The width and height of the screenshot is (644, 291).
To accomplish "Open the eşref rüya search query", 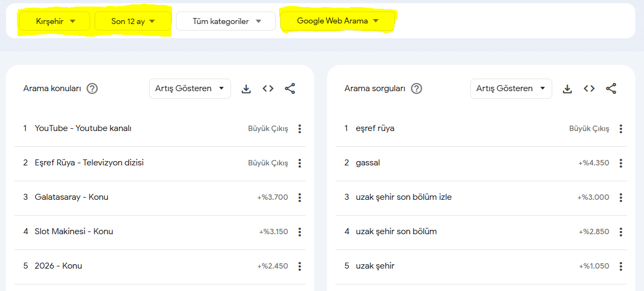I will 375,128.
